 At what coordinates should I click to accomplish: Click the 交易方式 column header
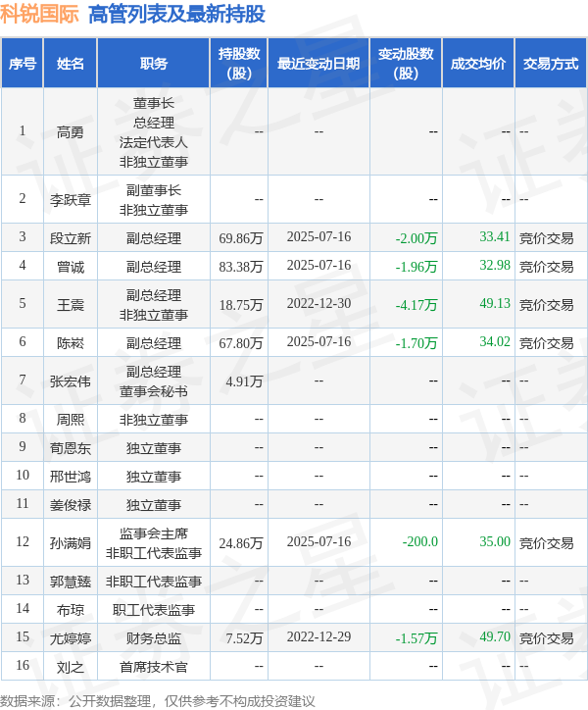551,64
